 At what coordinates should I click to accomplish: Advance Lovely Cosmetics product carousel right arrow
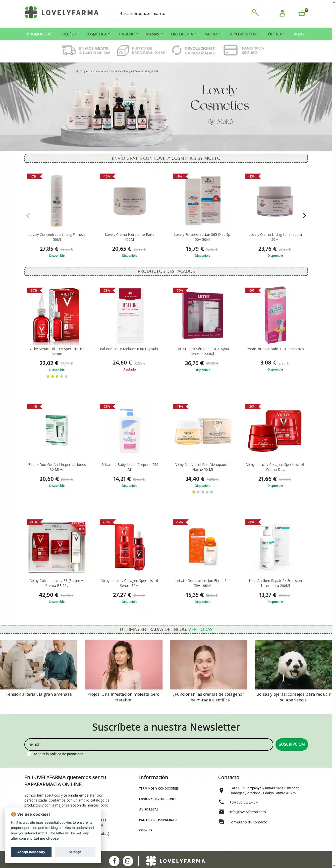coord(304,216)
